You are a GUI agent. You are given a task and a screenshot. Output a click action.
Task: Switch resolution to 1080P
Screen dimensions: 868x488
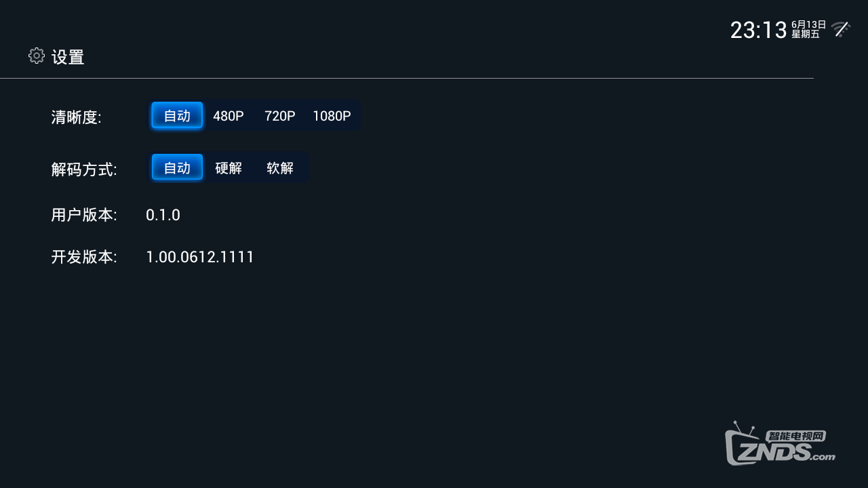pos(332,116)
